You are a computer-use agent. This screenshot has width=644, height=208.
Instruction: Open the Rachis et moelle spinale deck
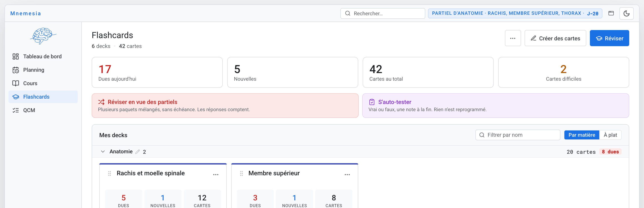click(150, 173)
